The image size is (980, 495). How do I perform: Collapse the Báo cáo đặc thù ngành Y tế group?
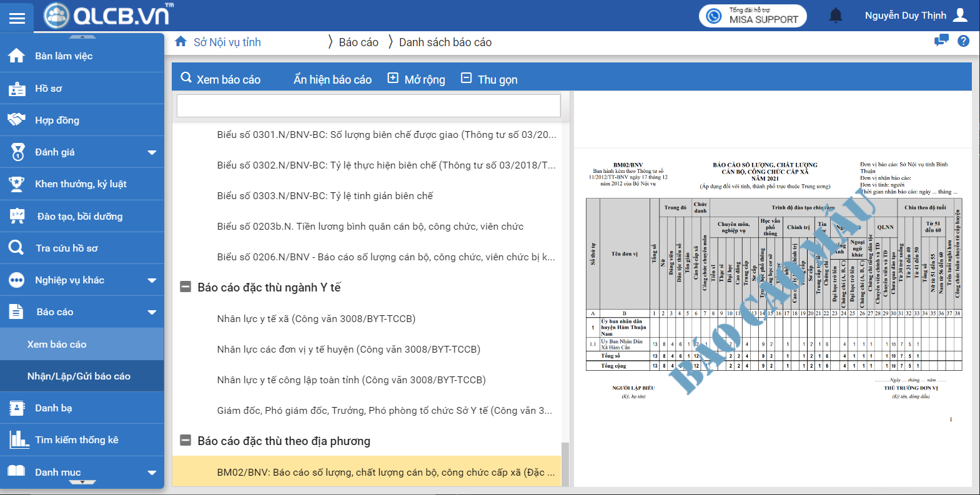(x=186, y=287)
